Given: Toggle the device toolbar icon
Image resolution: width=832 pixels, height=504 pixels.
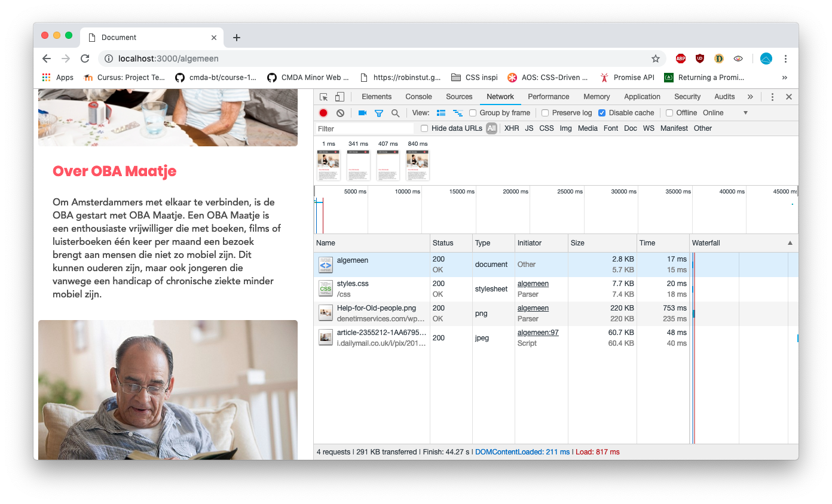Looking at the screenshot, I should coord(339,97).
